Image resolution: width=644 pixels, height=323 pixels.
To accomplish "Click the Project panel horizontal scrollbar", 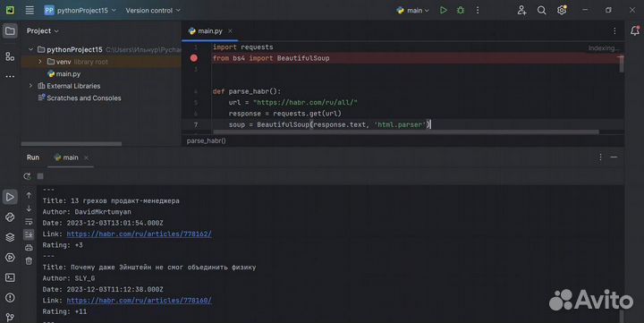I will point(72,144).
